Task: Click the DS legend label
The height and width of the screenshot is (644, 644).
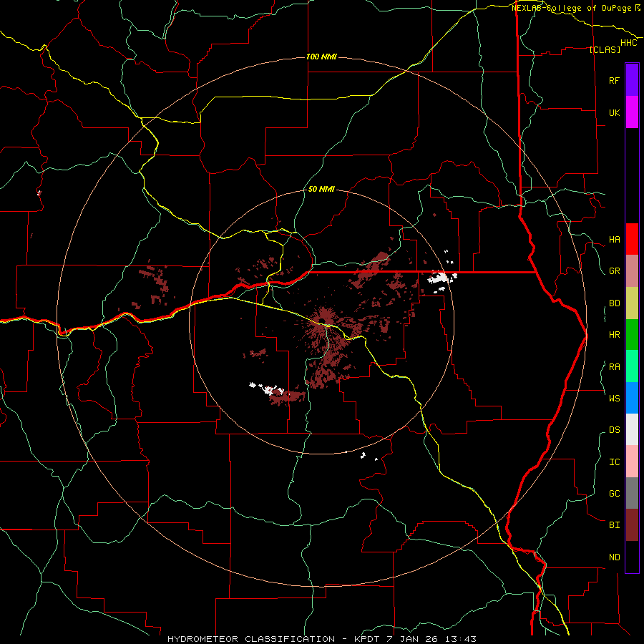Action: 614,430
